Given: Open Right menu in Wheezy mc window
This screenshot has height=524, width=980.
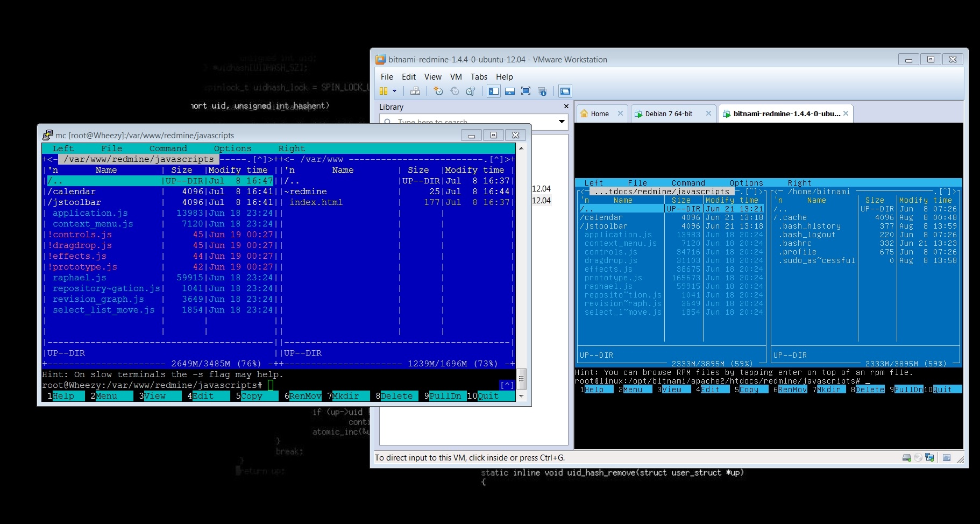Looking at the screenshot, I should 292,148.
